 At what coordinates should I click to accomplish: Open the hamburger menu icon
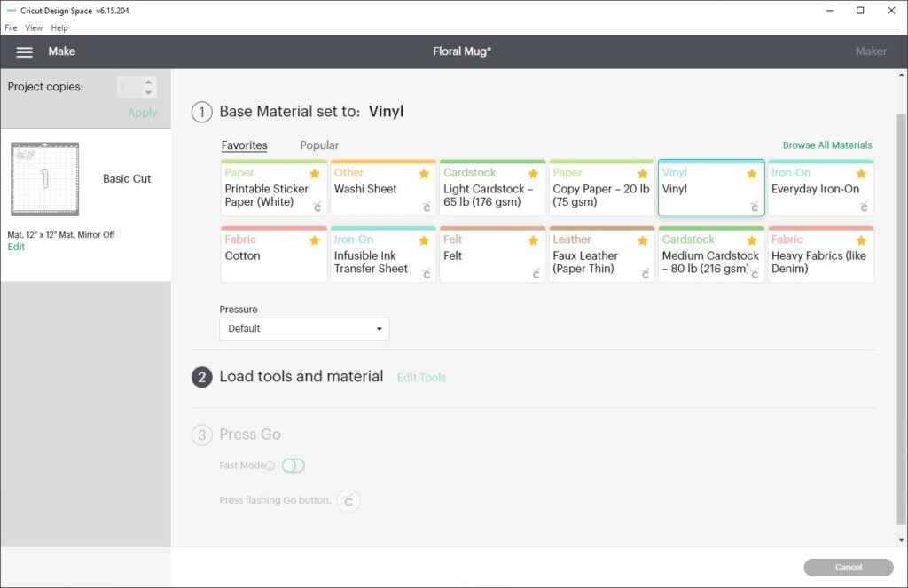coord(24,52)
